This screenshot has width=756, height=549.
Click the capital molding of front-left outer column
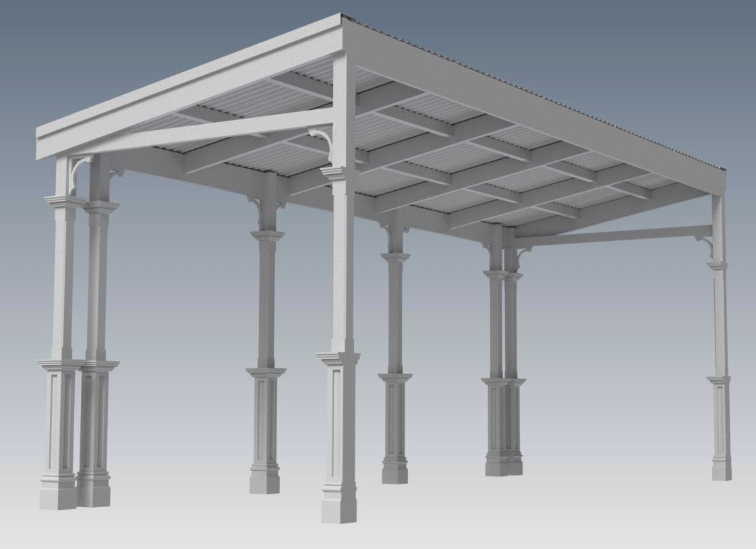63,200
